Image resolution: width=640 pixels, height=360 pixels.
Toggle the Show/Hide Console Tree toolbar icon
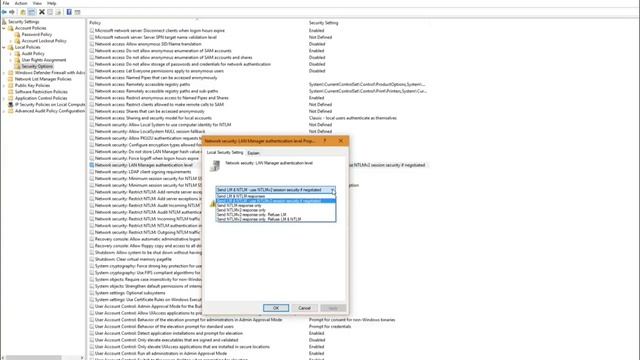[31, 12]
